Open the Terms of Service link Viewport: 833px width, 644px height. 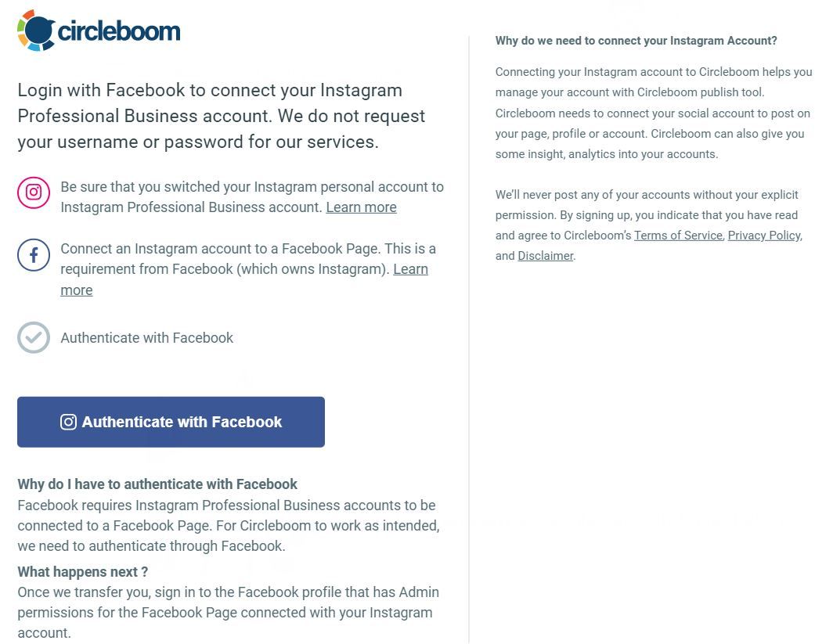click(x=678, y=235)
